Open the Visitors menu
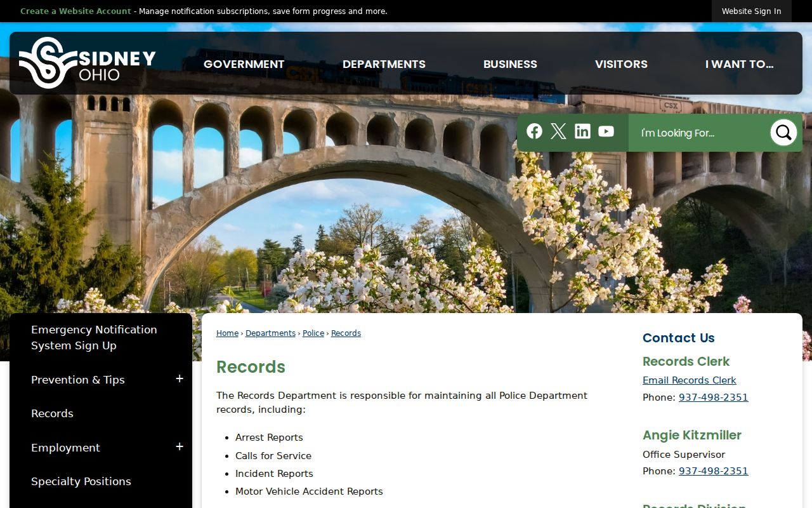Screen dimensions: 812x508 621,64
